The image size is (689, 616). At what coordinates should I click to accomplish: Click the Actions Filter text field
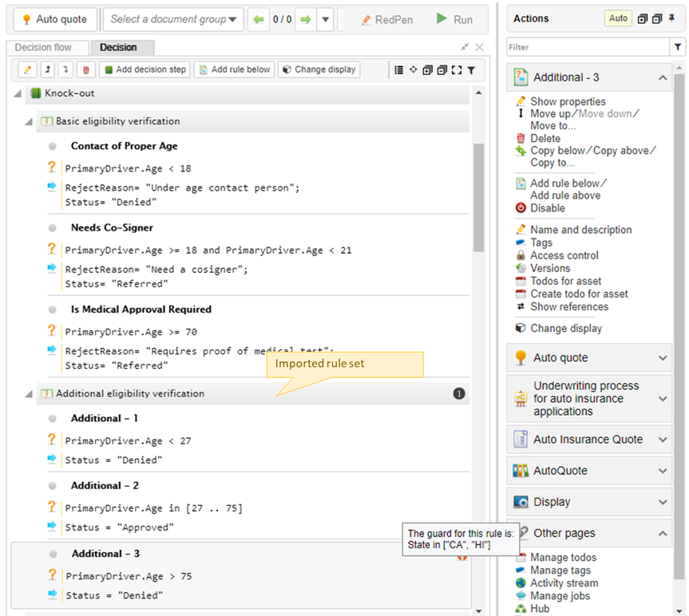point(588,48)
